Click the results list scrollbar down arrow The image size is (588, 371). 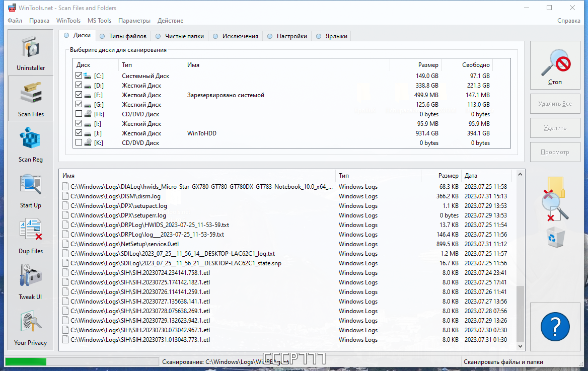click(x=520, y=346)
